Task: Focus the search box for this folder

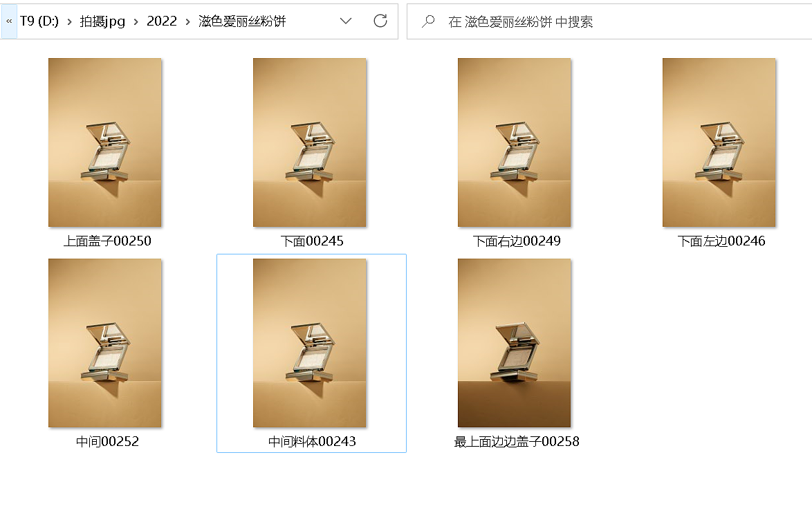Action: (x=609, y=21)
